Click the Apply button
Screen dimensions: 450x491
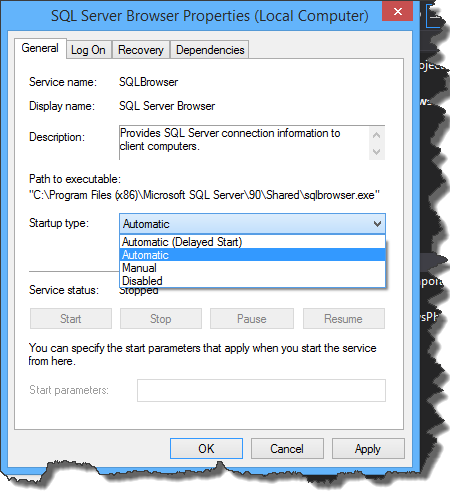[368, 449]
